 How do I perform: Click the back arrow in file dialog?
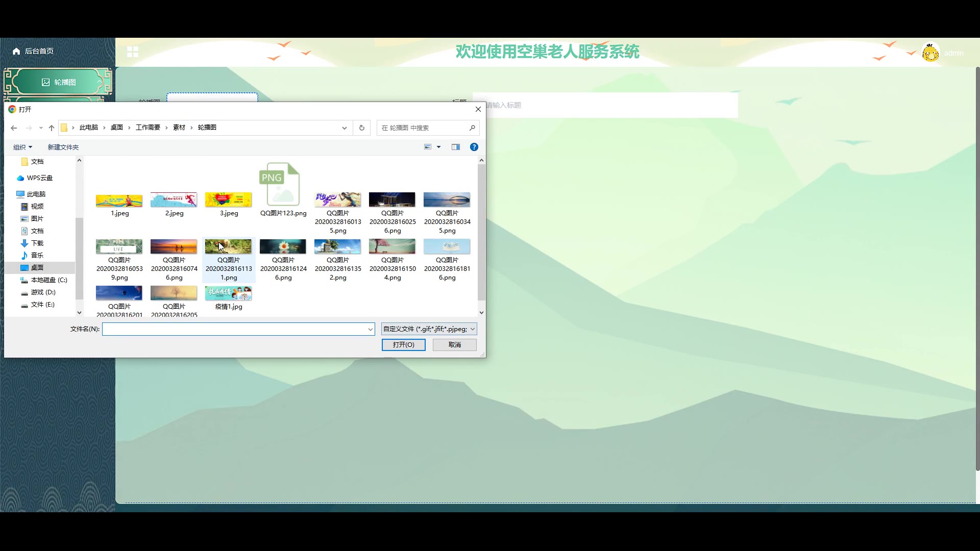click(14, 128)
